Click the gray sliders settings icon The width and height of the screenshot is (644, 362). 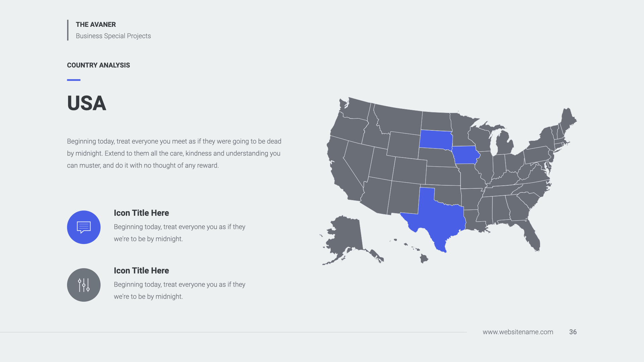point(84,285)
